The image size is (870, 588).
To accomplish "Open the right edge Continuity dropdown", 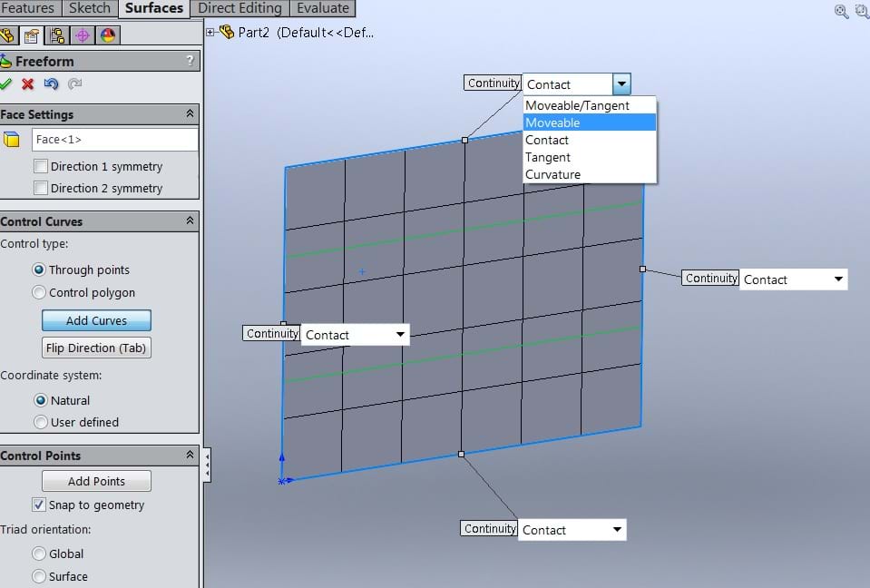I will (x=838, y=279).
